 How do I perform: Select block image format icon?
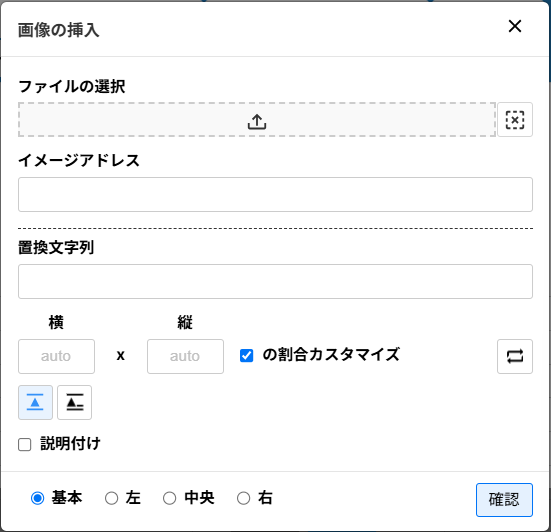coord(35,402)
